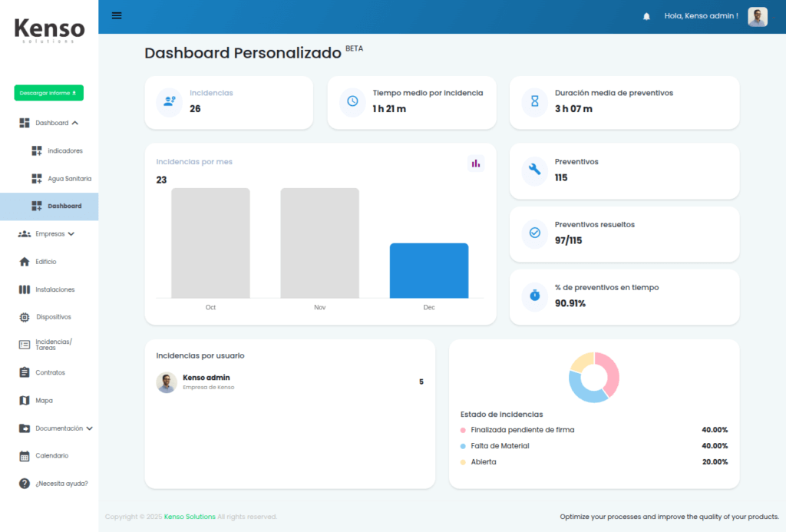Click the wrench icon on Preventivos card
Screen dimensions: 786x532
tap(534, 170)
